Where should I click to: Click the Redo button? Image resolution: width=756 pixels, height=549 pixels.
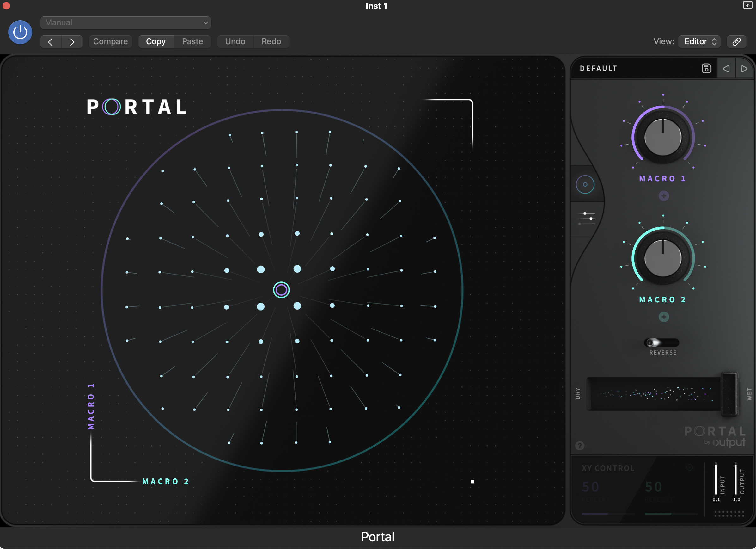coord(271,42)
